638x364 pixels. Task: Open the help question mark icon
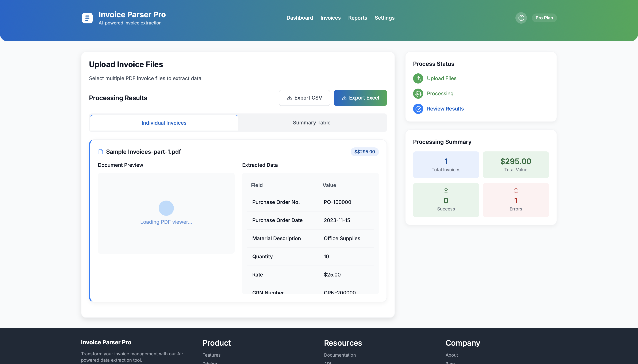pyautogui.click(x=521, y=18)
